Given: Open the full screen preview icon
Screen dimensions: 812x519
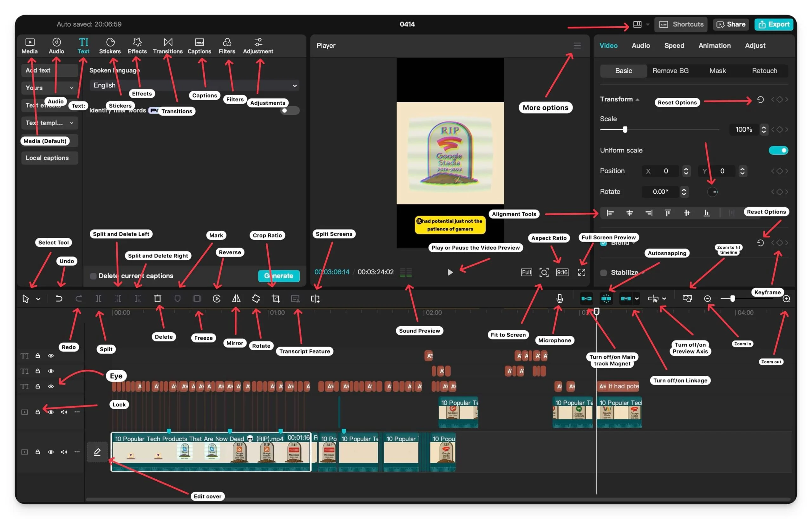Looking at the screenshot, I should pos(581,272).
